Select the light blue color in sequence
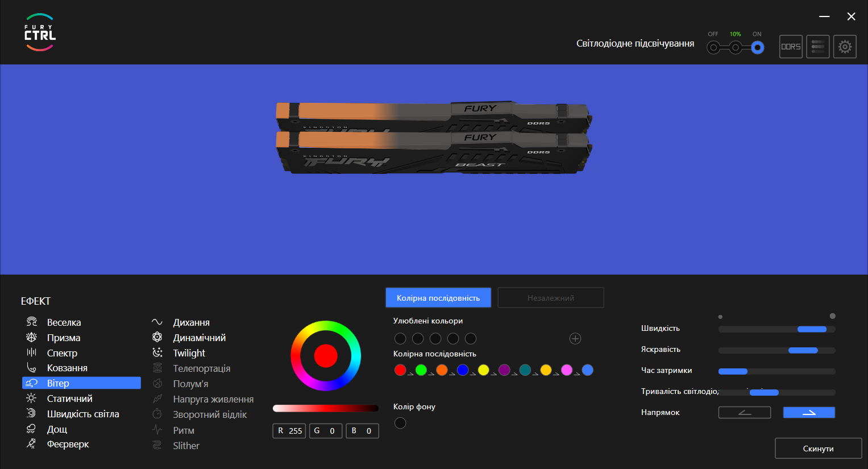This screenshot has height=469, width=868. 588,370
